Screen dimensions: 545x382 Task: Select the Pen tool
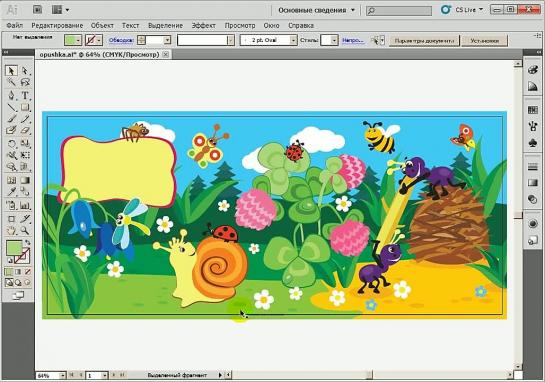point(11,95)
